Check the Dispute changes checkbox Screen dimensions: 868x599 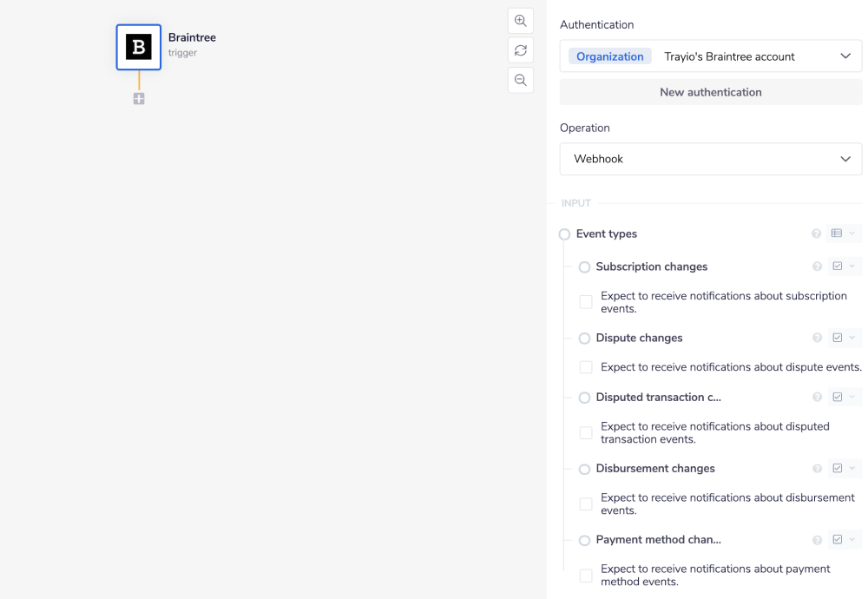pos(586,366)
